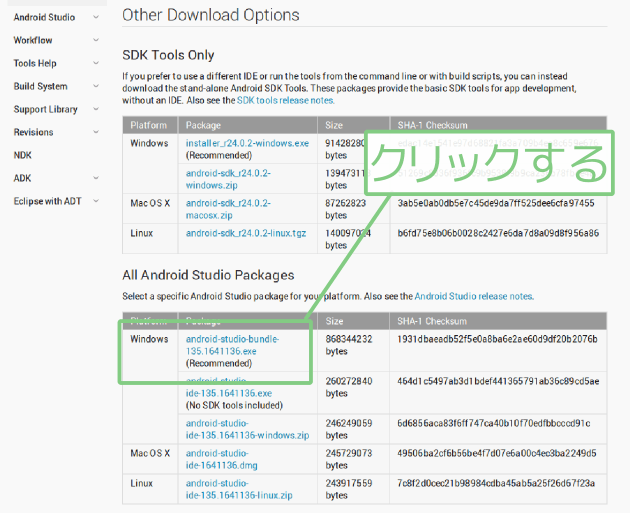Click Windows in the Android Studio packages table
This screenshot has height=513, width=630.
coord(149,339)
